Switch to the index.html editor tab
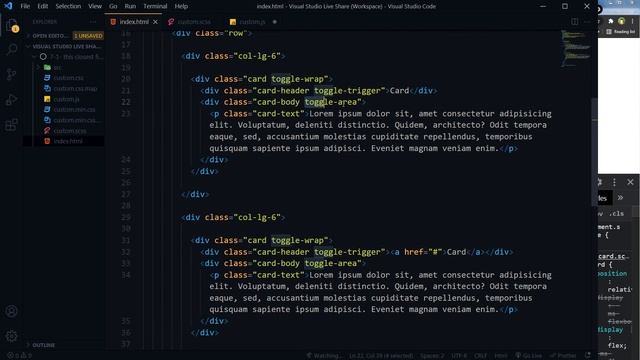Screen dimensions: 640x360 (134, 22)
